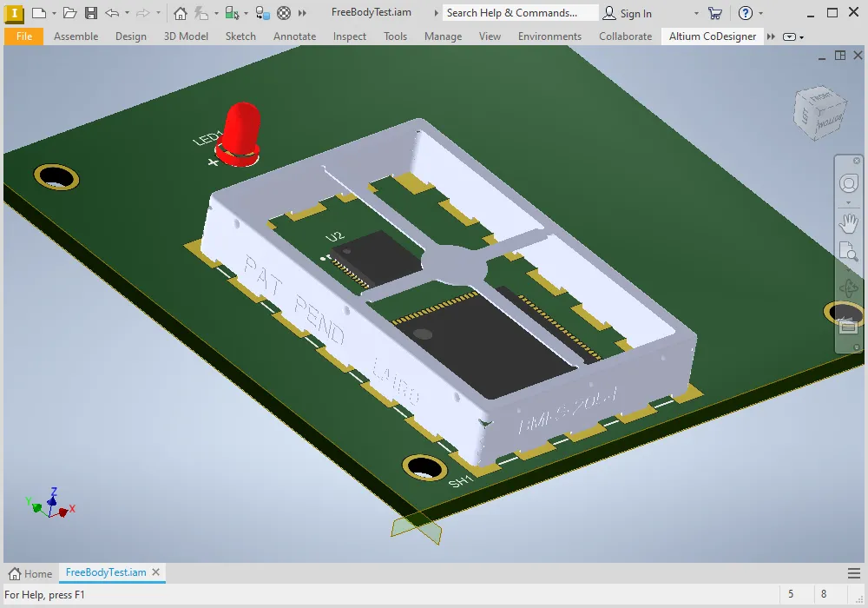Go to Home view via house icon

(180, 13)
